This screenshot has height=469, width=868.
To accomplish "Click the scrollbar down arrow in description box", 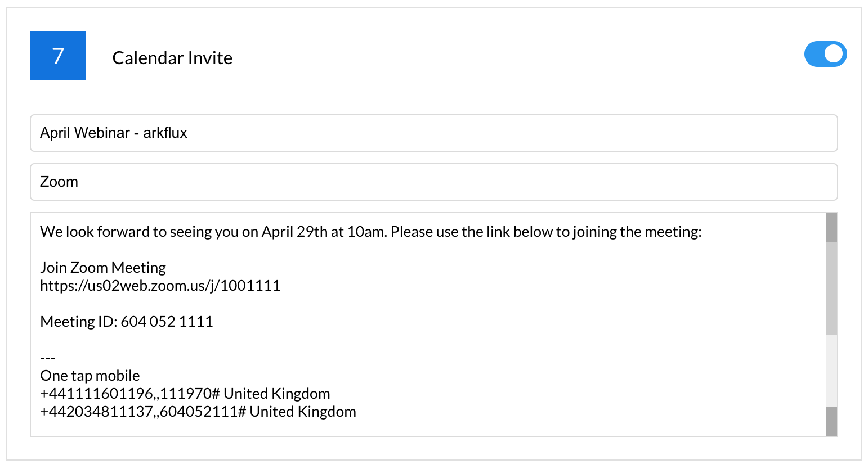I will 831,421.
